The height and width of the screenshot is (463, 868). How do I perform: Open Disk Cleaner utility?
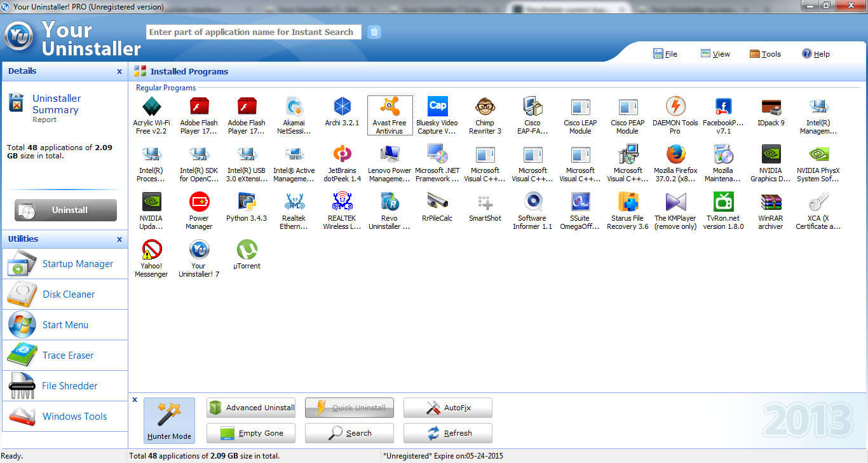65,294
